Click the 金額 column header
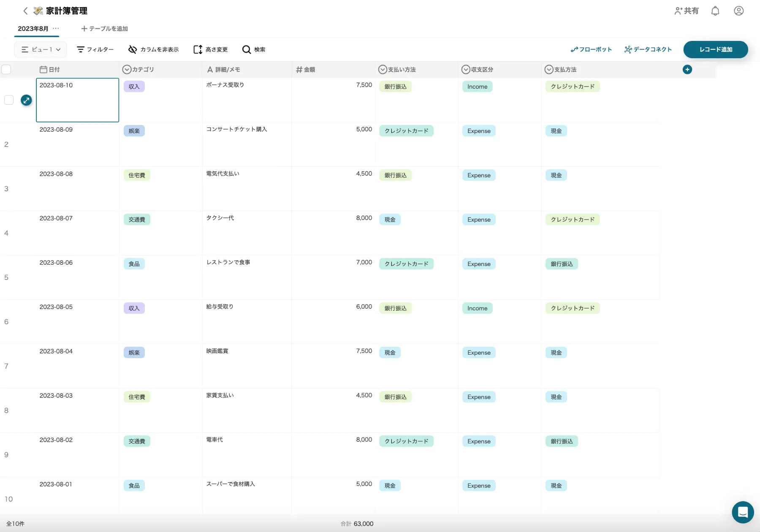The height and width of the screenshot is (532, 760). coord(334,70)
